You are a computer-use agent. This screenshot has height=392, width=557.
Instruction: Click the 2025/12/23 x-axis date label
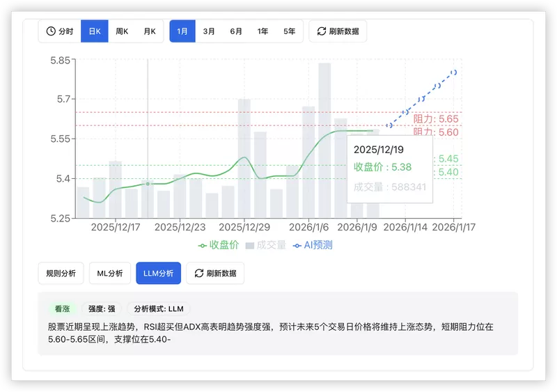point(180,227)
